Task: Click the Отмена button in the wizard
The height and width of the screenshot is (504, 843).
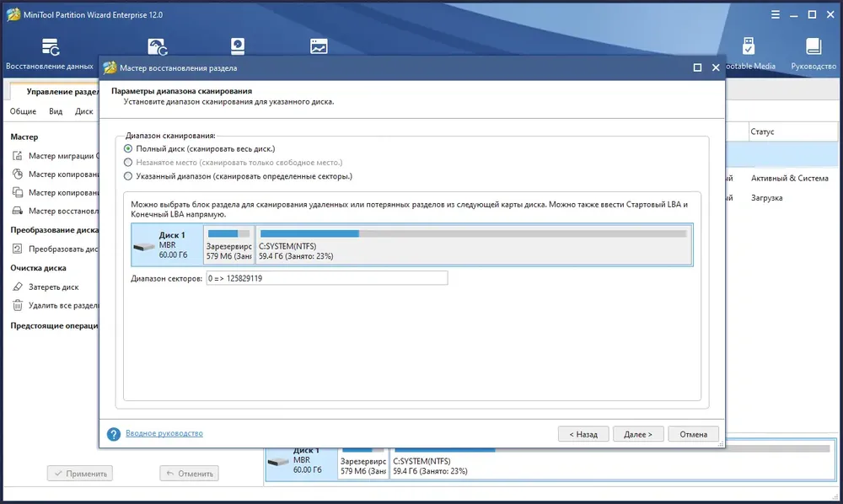Action: click(x=694, y=434)
